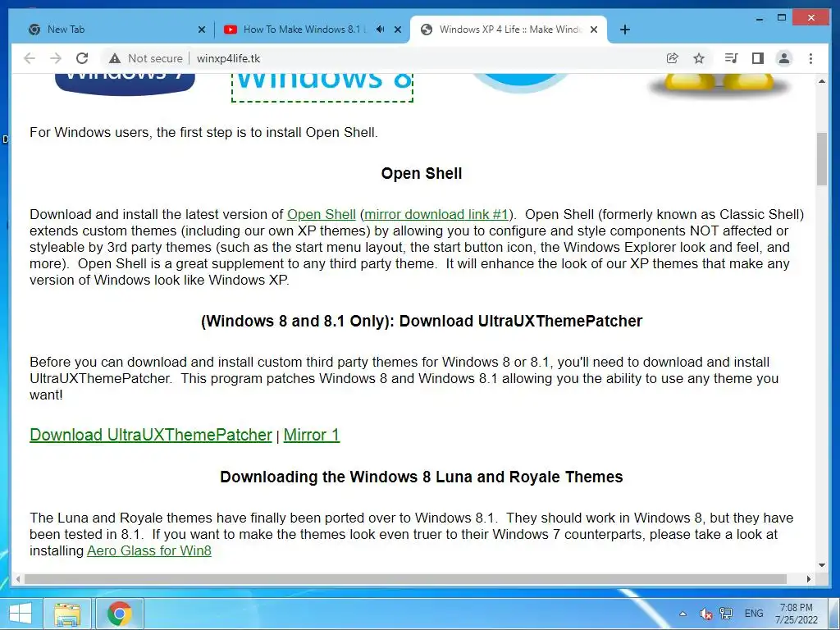The width and height of the screenshot is (840, 630).
Task: Go forward to the next page
Action: [56, 58]
